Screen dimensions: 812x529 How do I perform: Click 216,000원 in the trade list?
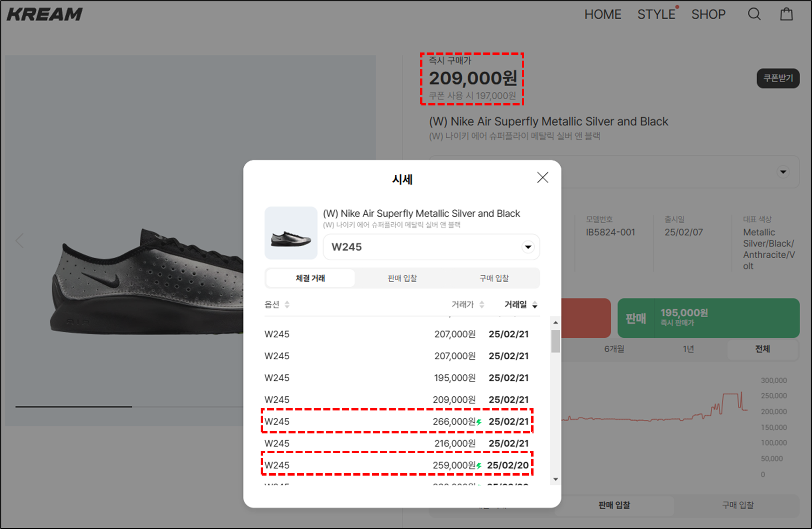tap(455, 444)
